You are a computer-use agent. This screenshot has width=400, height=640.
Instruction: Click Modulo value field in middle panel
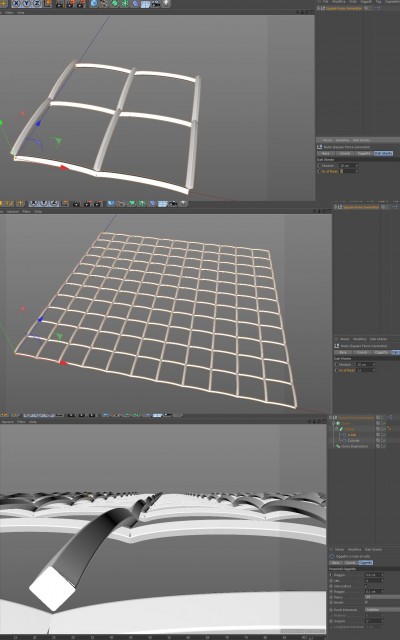[x=364, y=364]
